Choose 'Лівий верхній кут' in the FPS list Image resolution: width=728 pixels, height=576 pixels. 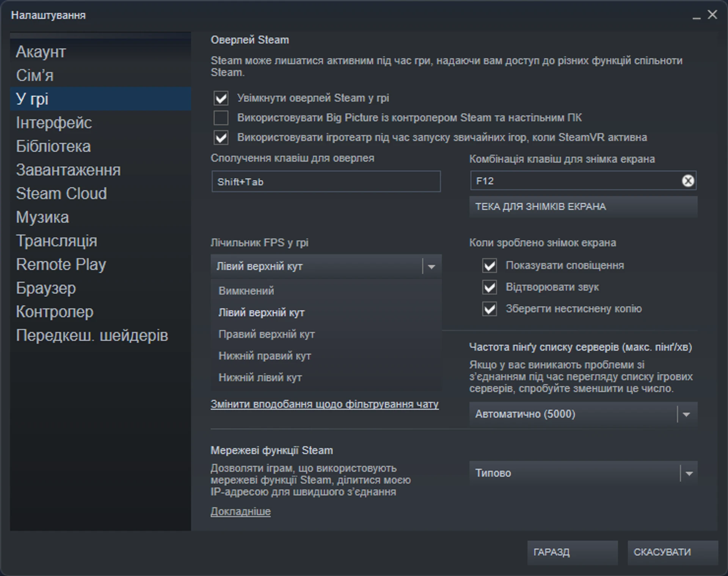(x=326, y=312)
